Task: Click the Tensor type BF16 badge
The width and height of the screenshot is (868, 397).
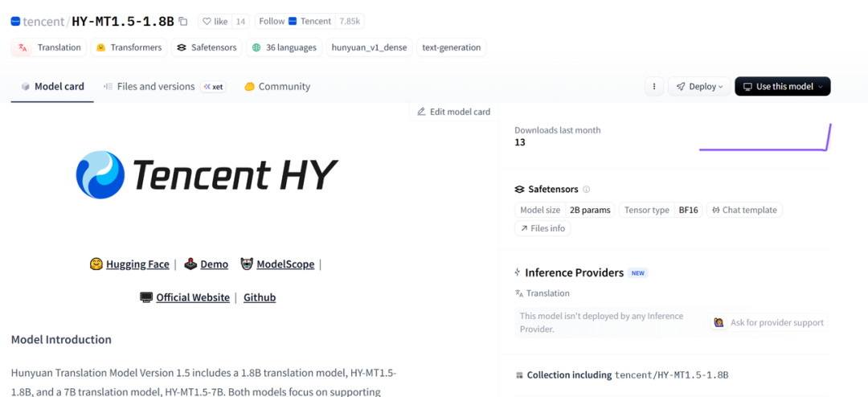Action: pyautogui.click(x=661, y=211)
